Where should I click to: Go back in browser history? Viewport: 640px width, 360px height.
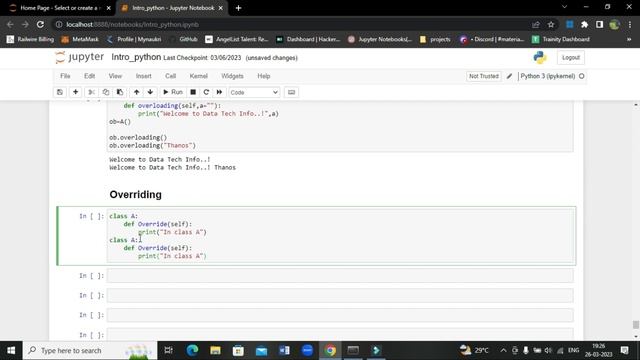(x=10, y=24)
